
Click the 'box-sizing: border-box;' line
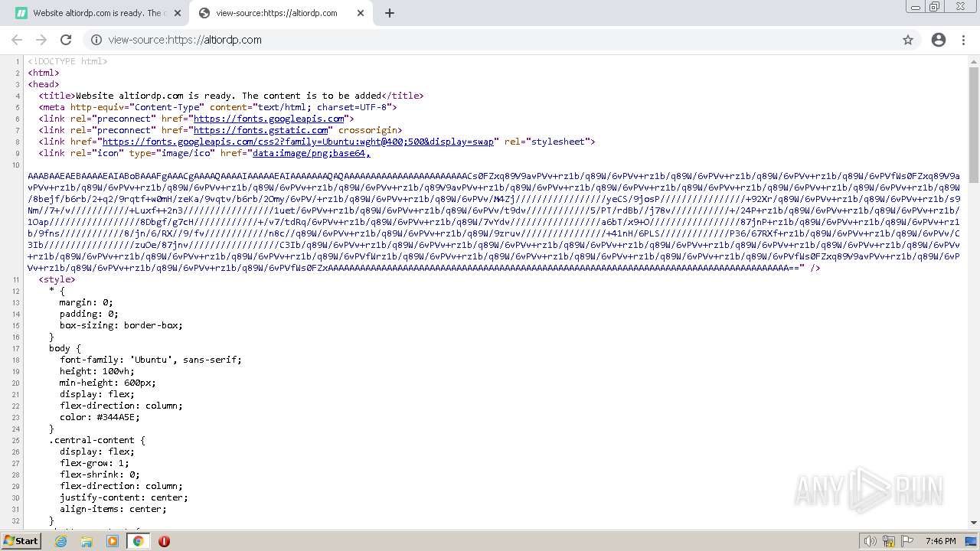(x=121, y=325)
